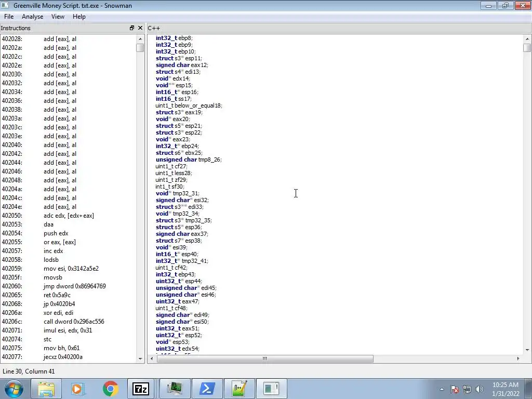This screenshot has height=399, width=532.
Task: Open the File menu
Action: 9,17
